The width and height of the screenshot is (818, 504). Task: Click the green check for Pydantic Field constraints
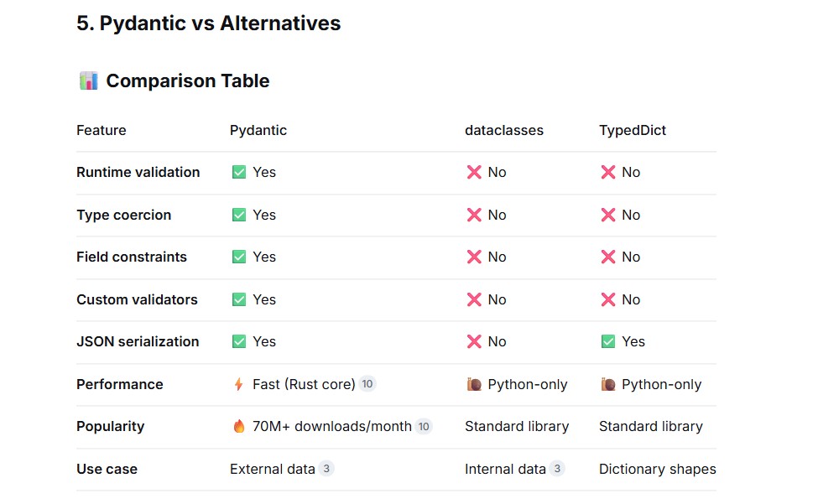pos(239,257)
